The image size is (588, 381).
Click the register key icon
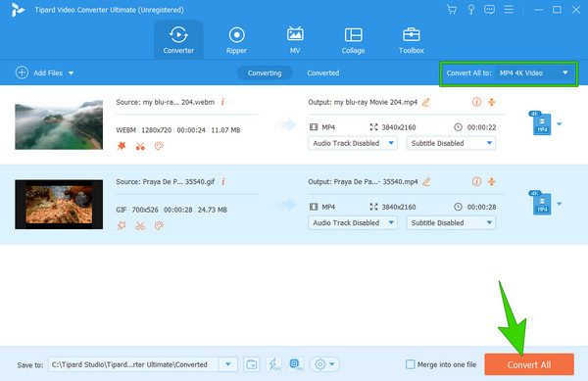pyautogui.click(x=471, y=10)
